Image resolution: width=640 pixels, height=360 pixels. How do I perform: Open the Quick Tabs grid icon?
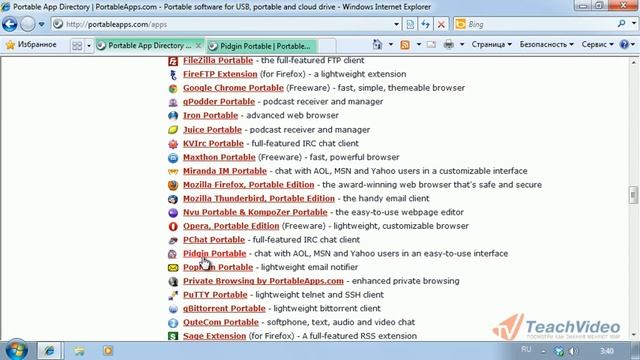[77, 46]
